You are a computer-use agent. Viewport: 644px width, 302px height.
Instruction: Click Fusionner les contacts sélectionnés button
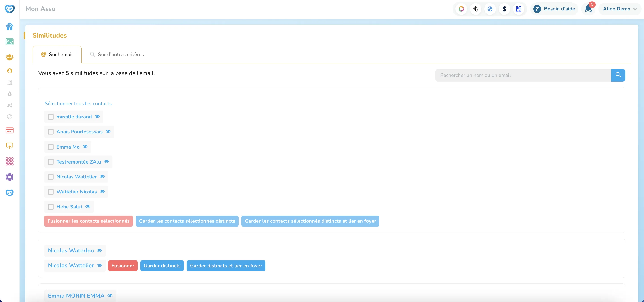click(x=89, y=221)
